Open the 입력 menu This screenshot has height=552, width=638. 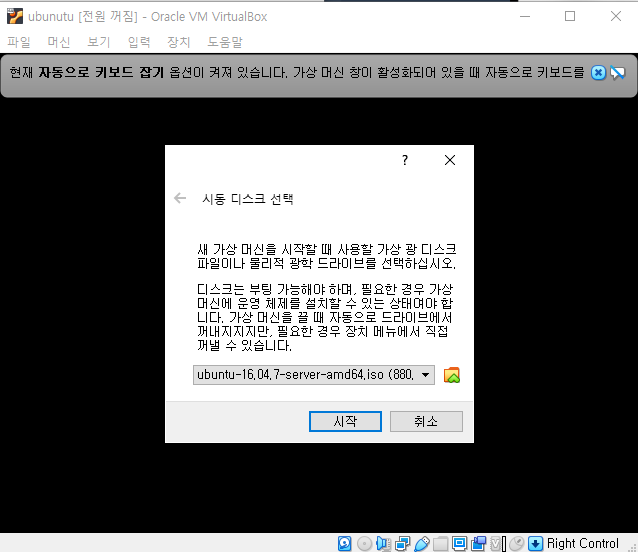(139, 41)
